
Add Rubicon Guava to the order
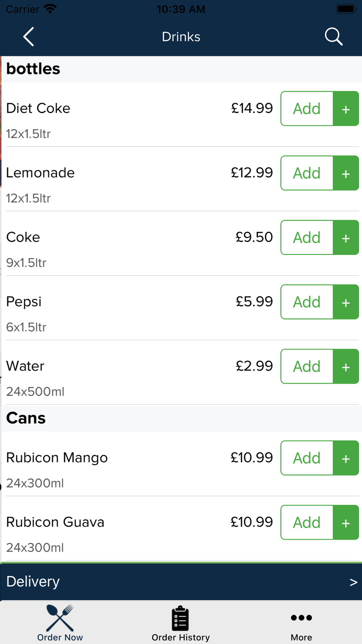pyautogui.click(x=307, y=523)
